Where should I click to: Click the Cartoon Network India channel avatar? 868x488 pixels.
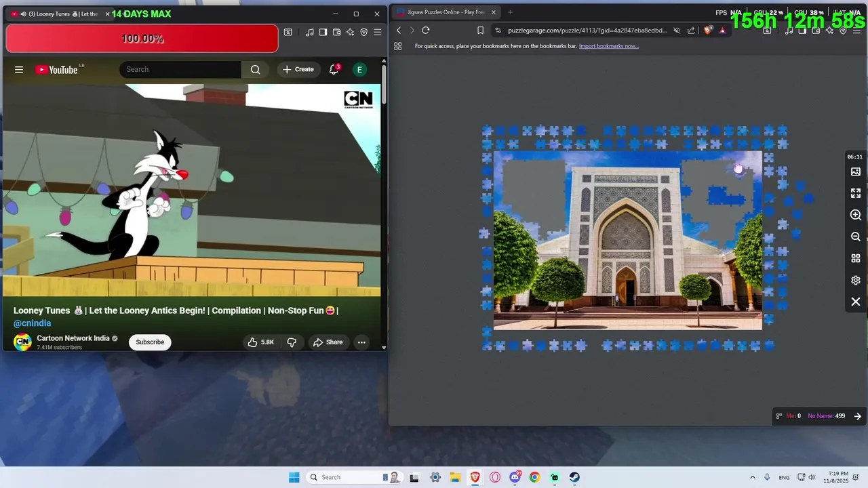pos(22,342)
